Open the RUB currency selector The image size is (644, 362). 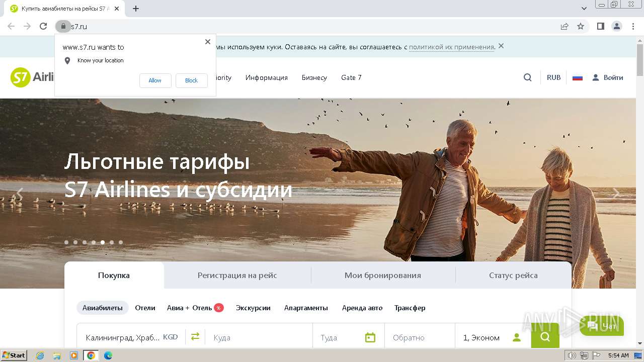[554, 77]
